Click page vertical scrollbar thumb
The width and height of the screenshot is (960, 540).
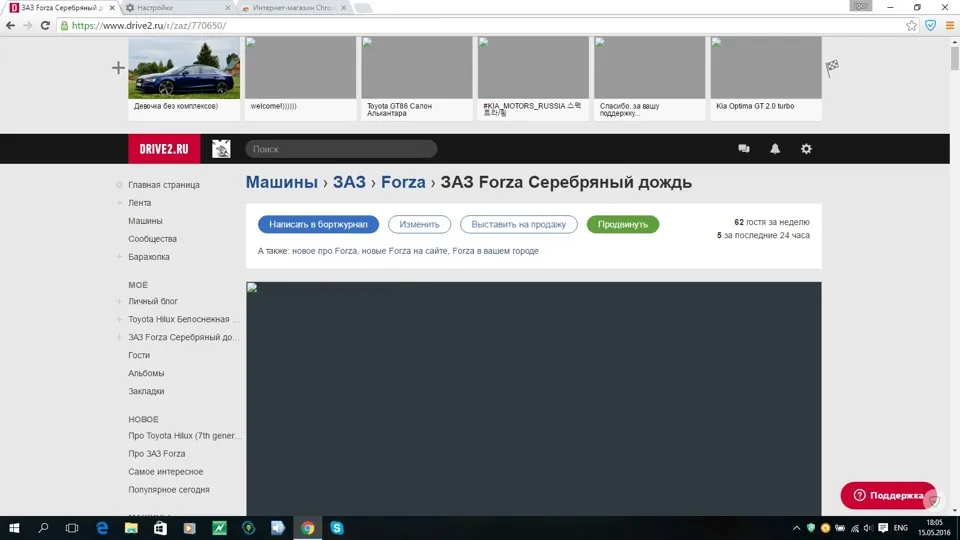tap(954, 58)
